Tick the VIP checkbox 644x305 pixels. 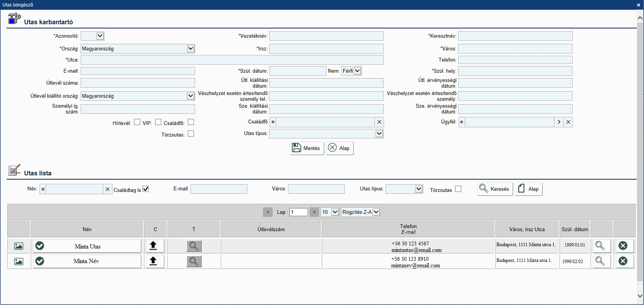click(158, 122)
